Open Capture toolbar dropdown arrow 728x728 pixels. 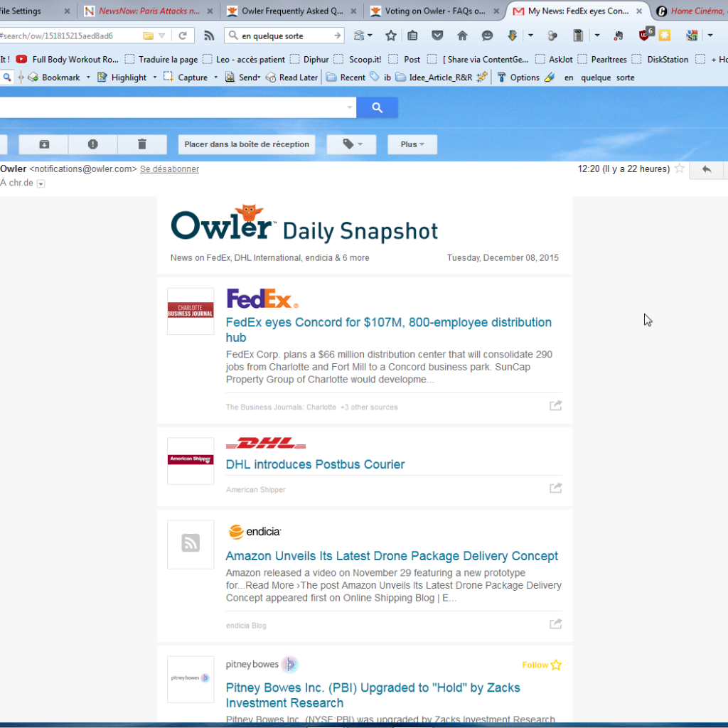pyautogui.click(x=216, y=77)
